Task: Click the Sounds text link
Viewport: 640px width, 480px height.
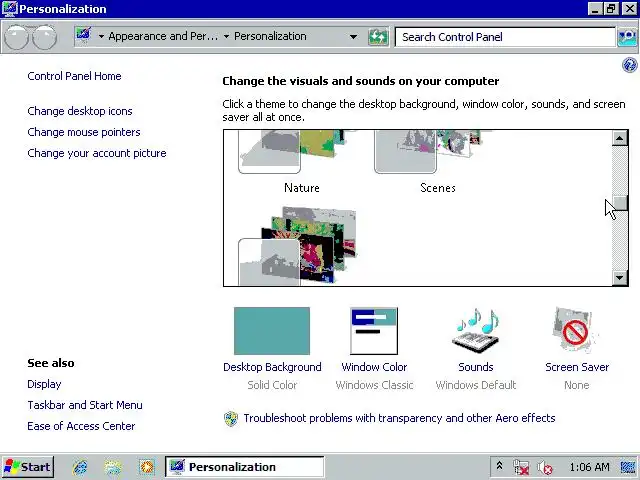Action: (x=476, y=367)
